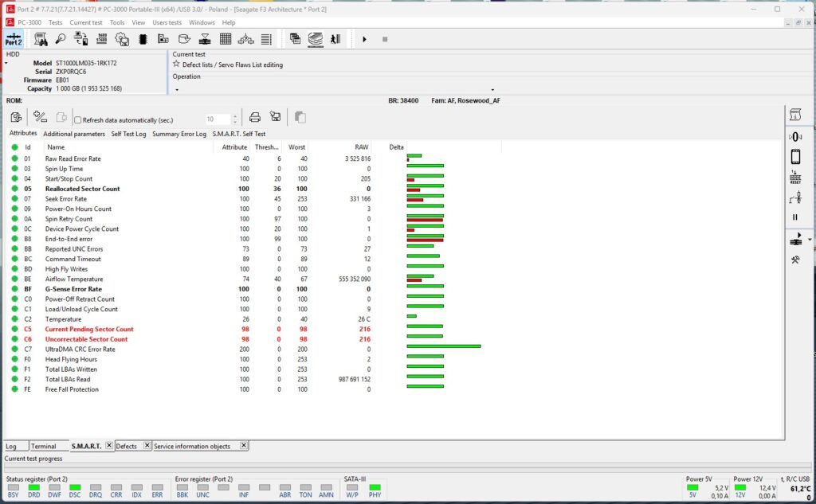Click the running person exit icon
The height and width of the screenshot is (504, 816).
[335, 39]
